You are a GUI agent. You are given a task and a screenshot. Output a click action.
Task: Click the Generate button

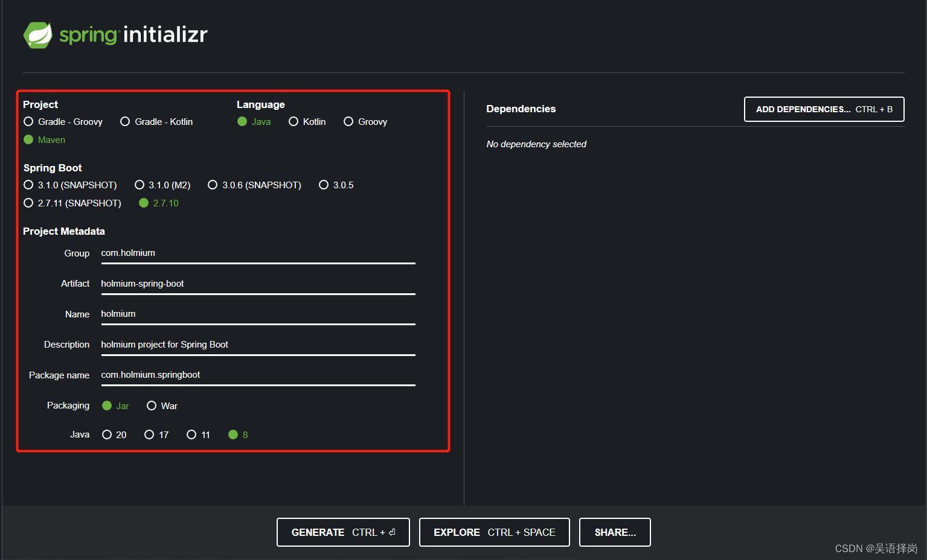tap(343, 532)
